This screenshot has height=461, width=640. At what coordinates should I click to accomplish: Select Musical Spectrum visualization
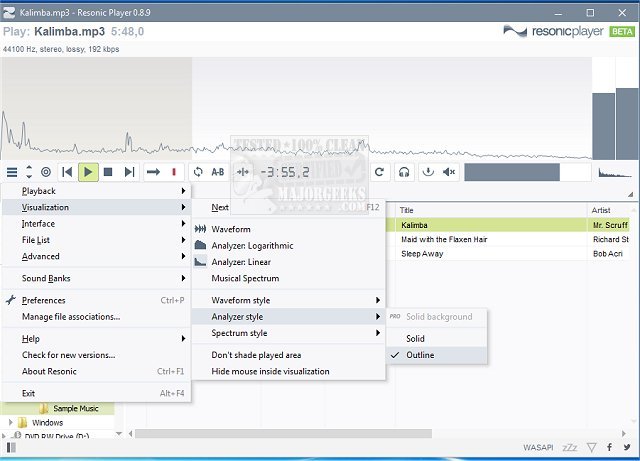tap(288, 278)
